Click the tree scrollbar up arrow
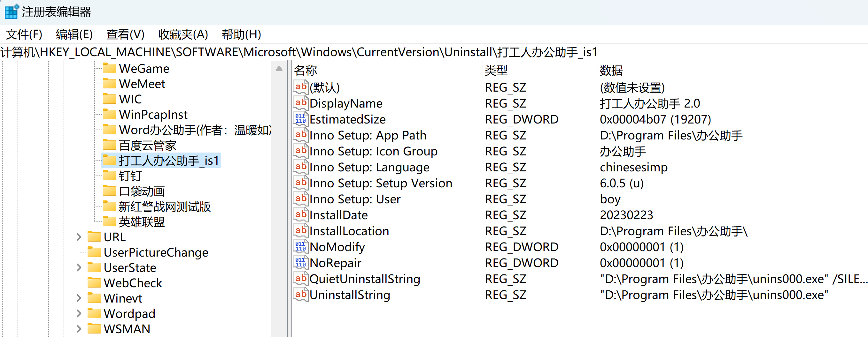 [279, 69]
